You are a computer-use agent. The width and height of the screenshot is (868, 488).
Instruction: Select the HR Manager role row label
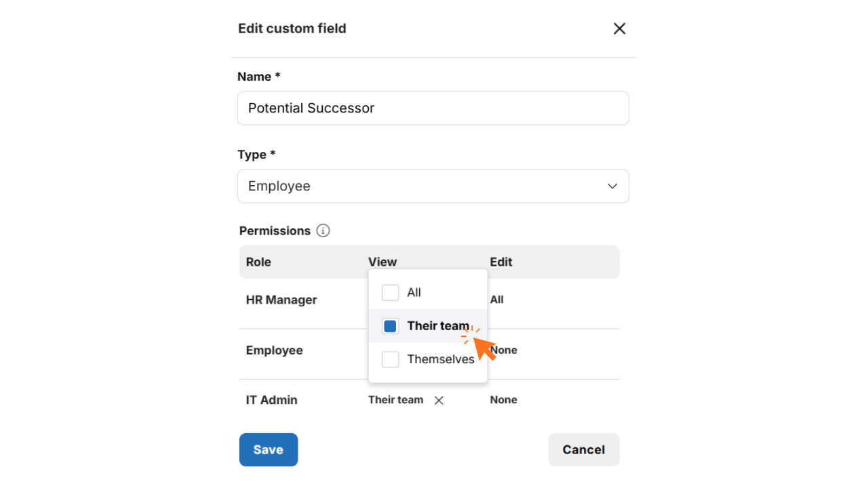click(281, 300)
